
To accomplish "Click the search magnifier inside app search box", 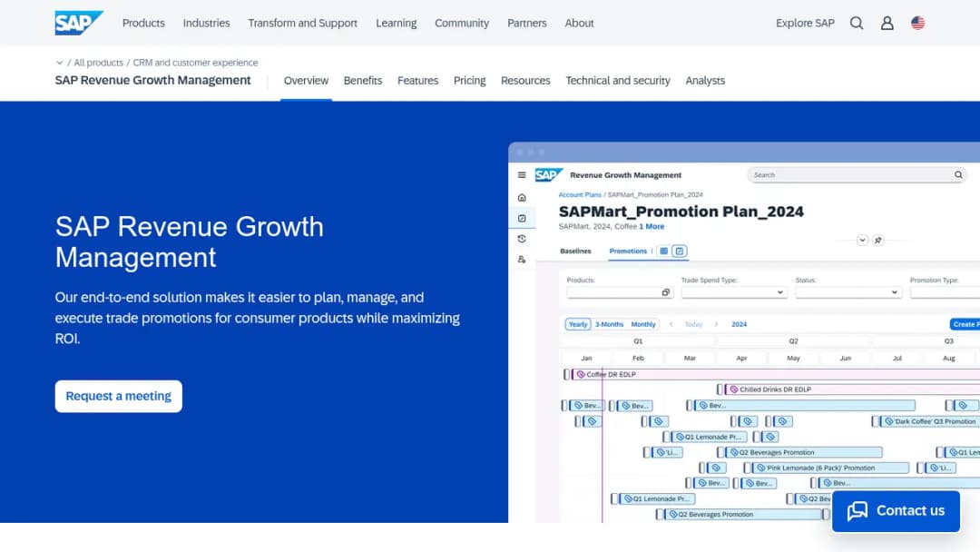I will [x=958, y=175].
